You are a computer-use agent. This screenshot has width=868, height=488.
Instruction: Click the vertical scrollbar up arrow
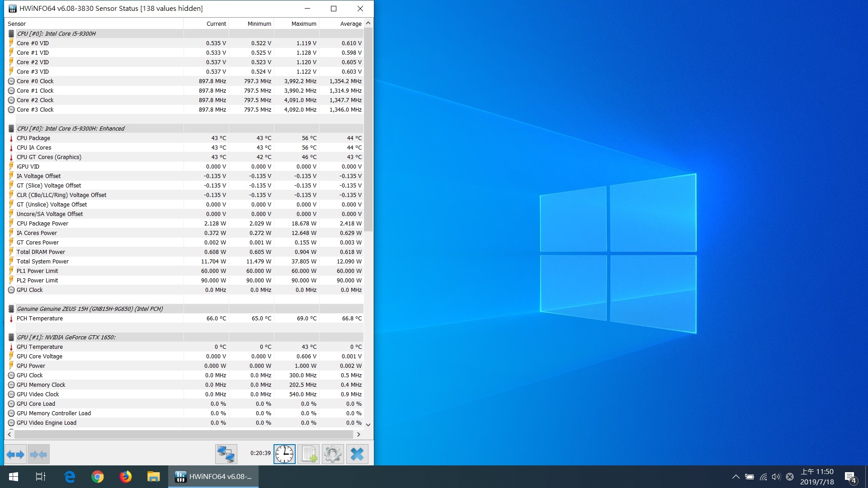tap(368, 23)
